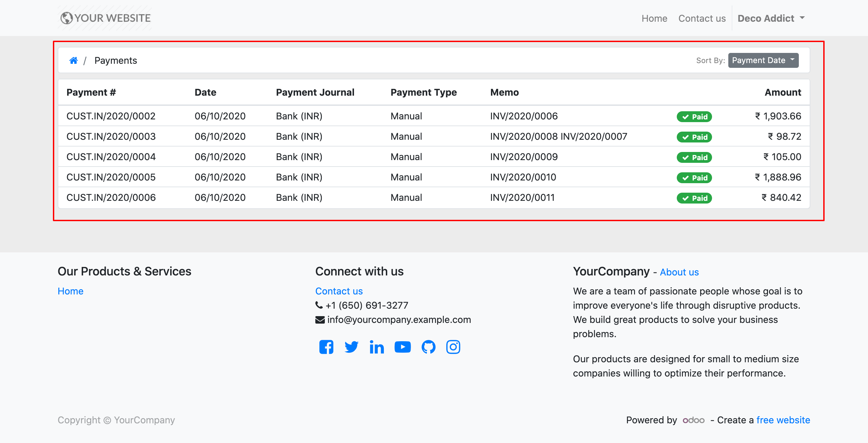Click the Payment Journal column header
This screenshot has width=868, height=443.
click(315, 92)
